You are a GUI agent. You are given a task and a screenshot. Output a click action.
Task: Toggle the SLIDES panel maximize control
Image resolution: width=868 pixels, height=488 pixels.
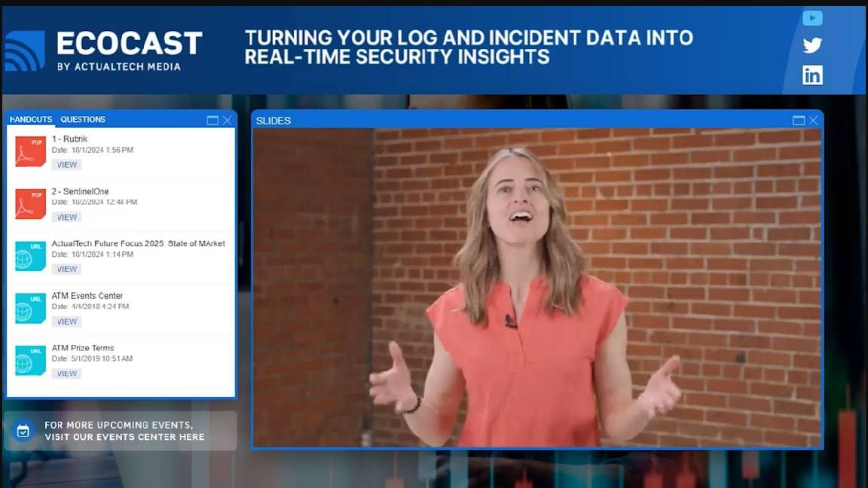[x=797, y=120]
